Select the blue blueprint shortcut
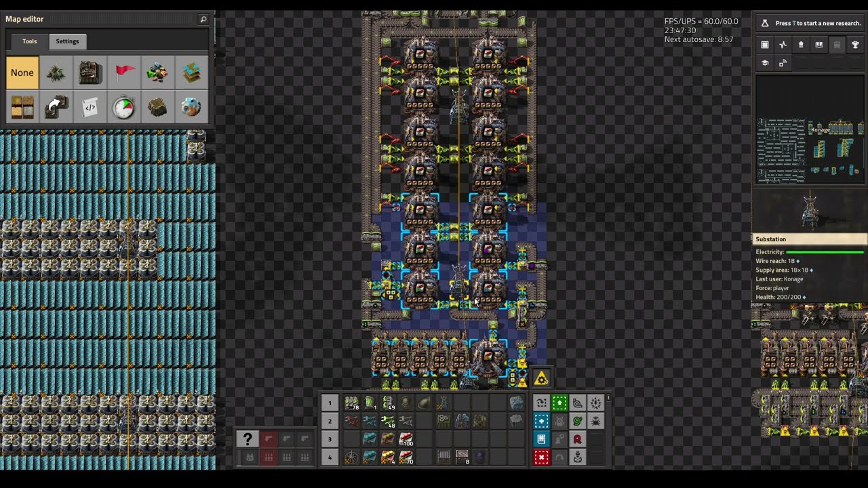The image size is (868, 488). point(541,421)
